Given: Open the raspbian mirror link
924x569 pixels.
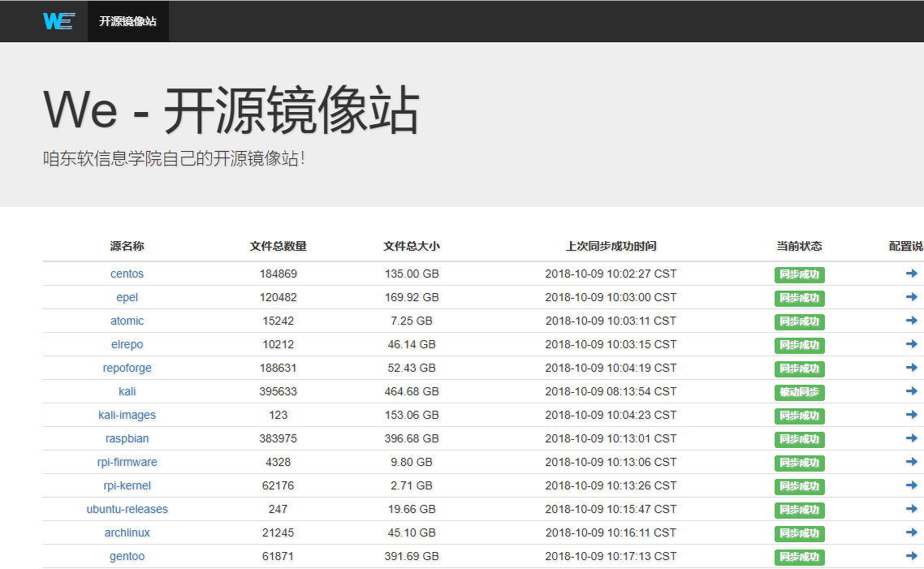Looking at the screenshot, I should click(127, 439).
